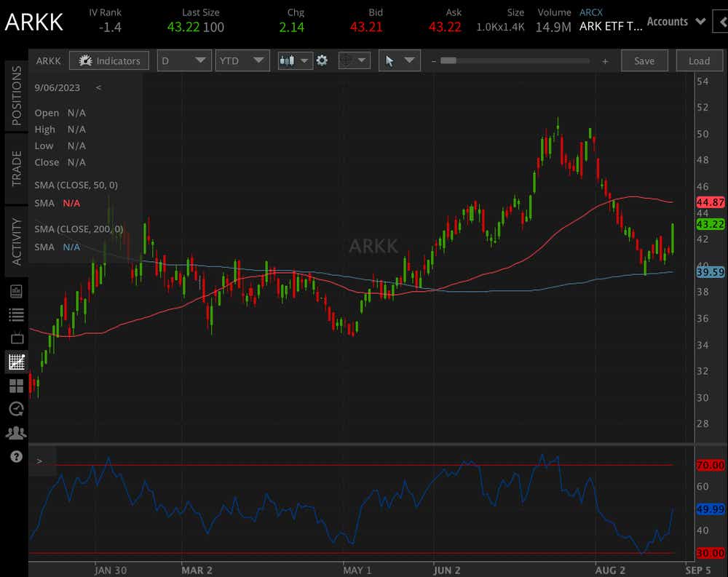This screenshot has height=577, width=728.
Task: Collapse the chart data box with the < arrow
Action: (x=98, y=88)
